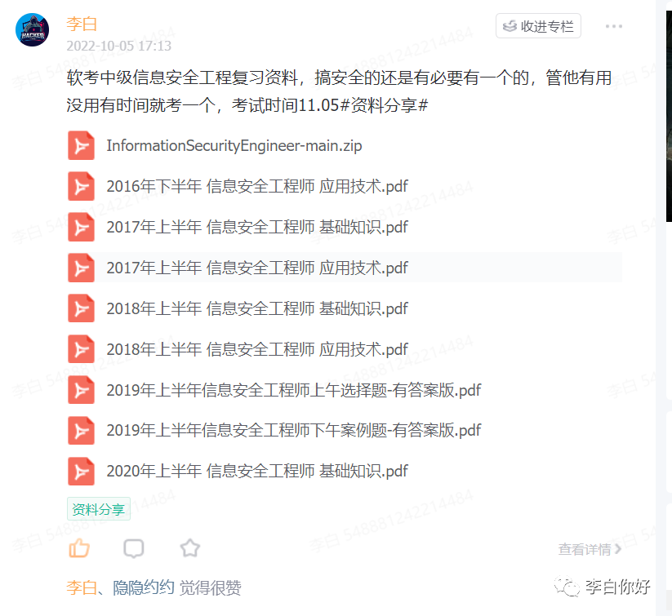This screenshot has width=672, height=616.
Task: Select the 资料分享 tag
Action: click(x=99, y=509)
